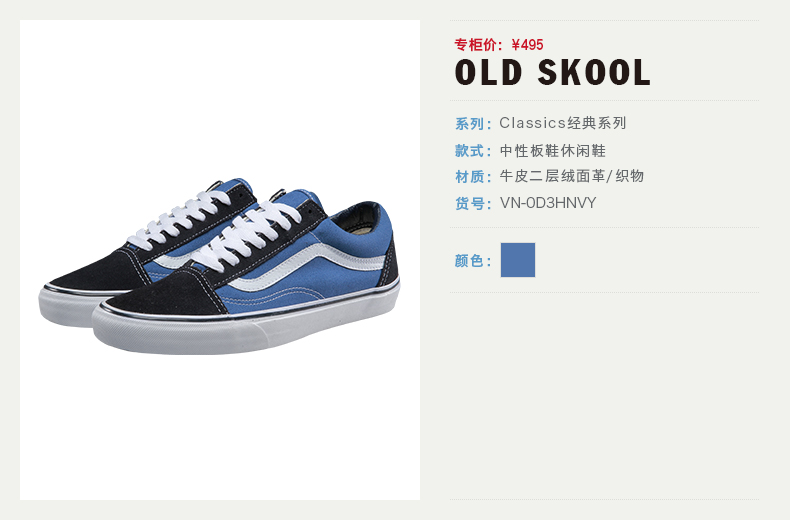Click the 中性板鞋休闲鞋 style description

click(553, 151)
